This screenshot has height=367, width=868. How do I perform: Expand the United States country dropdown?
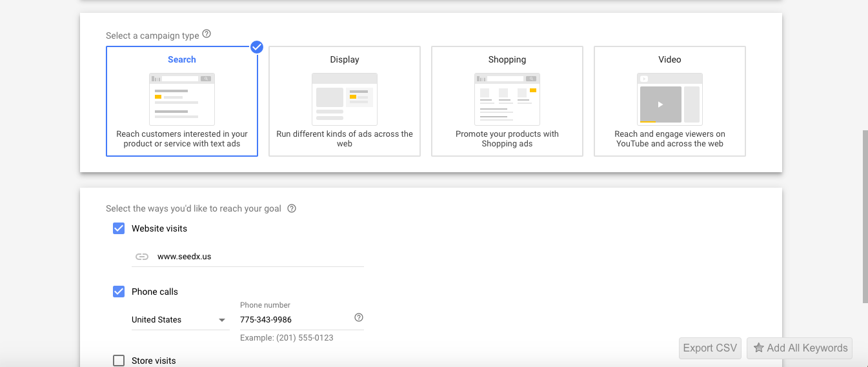181,320
